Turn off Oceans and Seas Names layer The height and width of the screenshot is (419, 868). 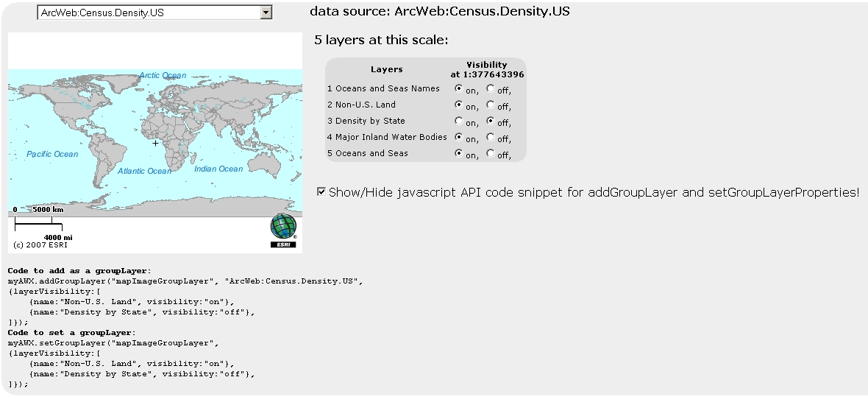click(x=491, y=88)
